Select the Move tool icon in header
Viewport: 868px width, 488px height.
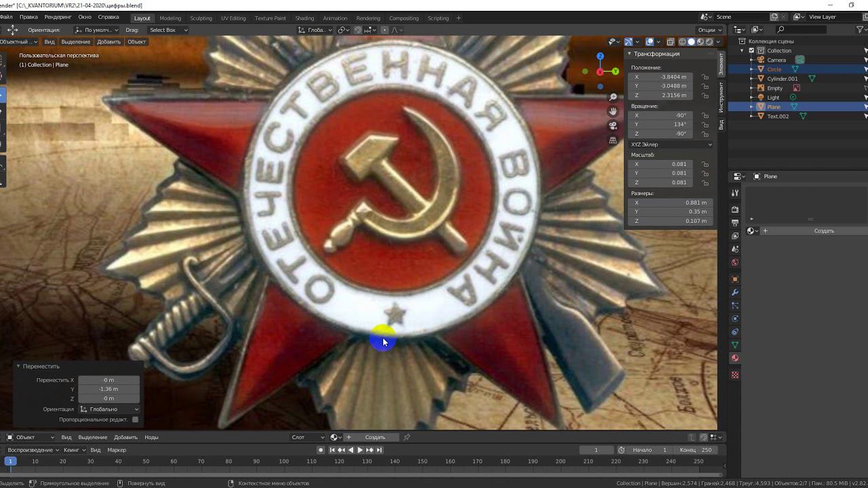click(x=12, y=30)
